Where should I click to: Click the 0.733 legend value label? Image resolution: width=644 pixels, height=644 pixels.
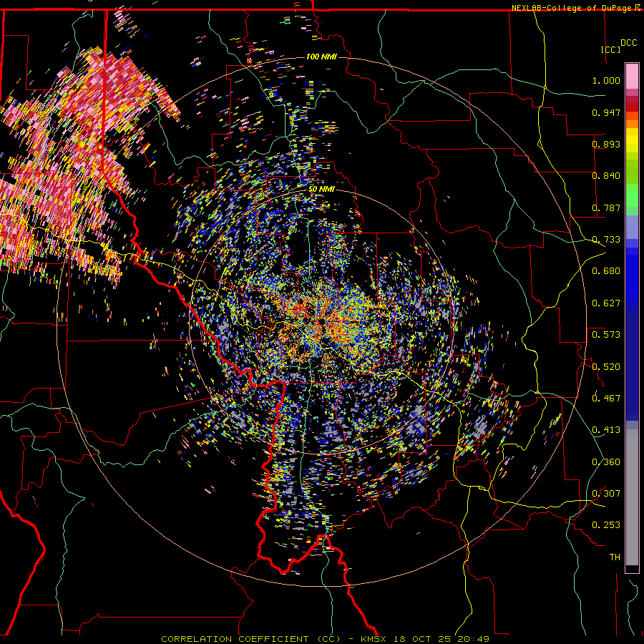(x=606, y=240)
